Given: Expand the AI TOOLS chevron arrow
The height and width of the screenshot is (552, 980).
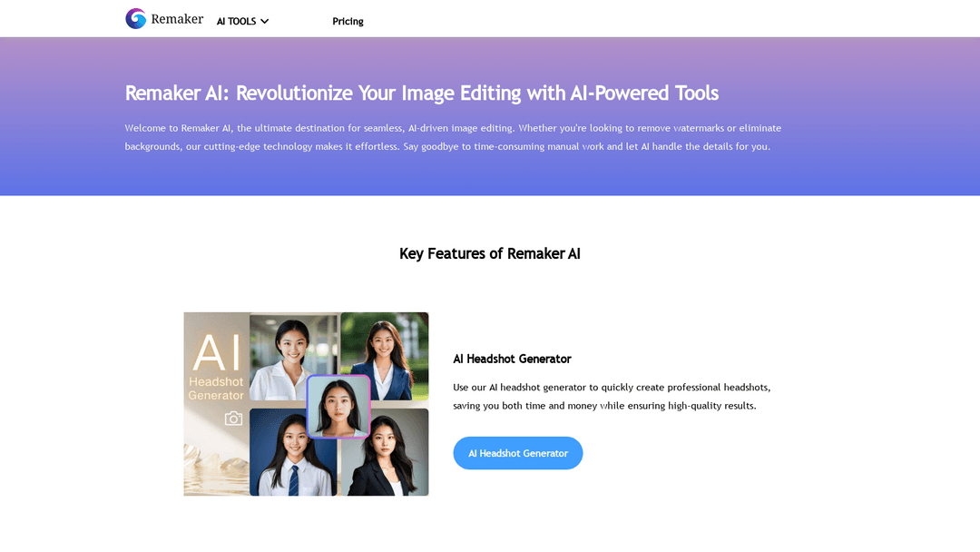Looking at the screenshot, I should coord(264,21).
